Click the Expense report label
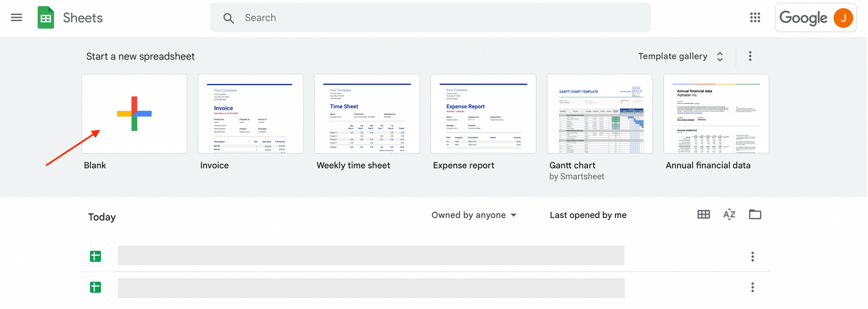The height and width of the screenshot is (309, 868). pyautogui.click(x=464, y=166)
